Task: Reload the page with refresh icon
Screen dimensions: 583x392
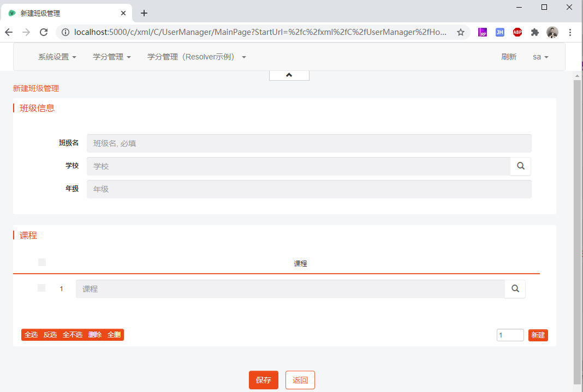Action: click(x=44, y=32)
